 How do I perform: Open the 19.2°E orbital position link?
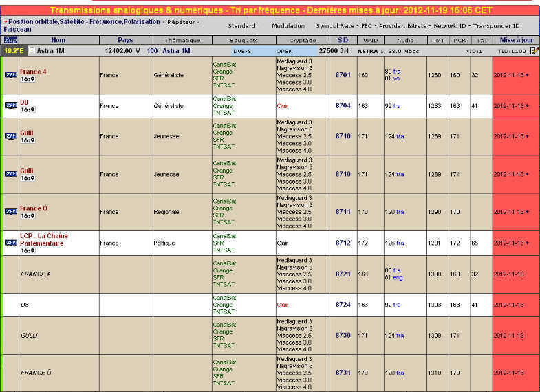(14, 51)
